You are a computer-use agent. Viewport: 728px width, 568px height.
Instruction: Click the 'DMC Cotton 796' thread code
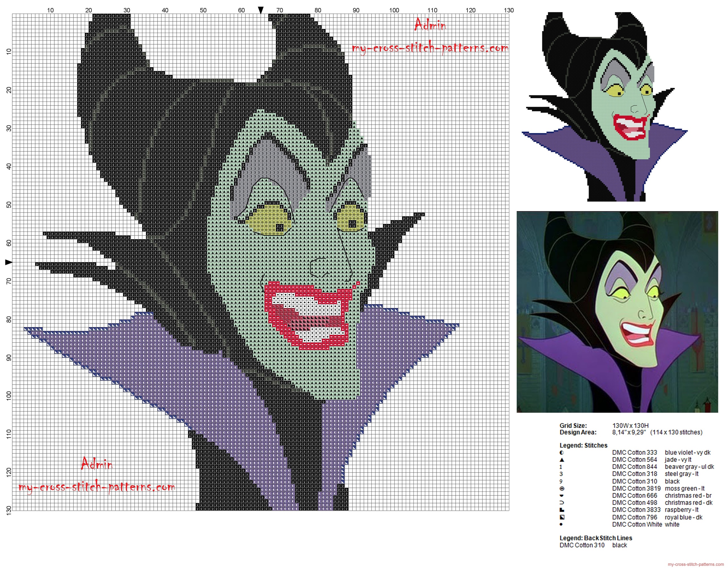pyautogui.click(x=635, y=517)
